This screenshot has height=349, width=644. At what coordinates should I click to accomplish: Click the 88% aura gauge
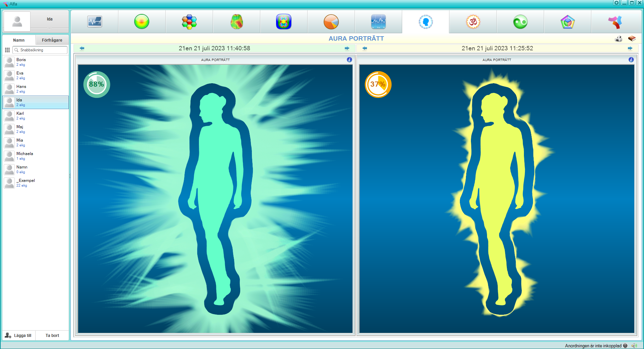97,84
